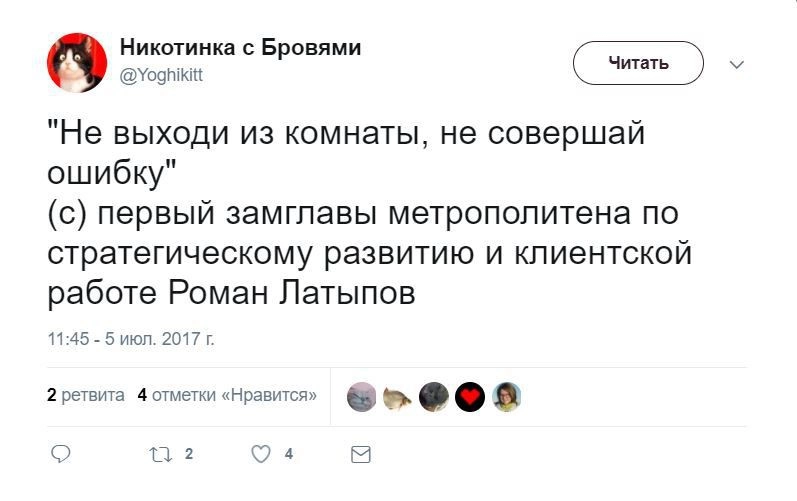Open Никотинка с Бровями profile name
This screenshot has height=501, width=797.
tap(240, 48)
